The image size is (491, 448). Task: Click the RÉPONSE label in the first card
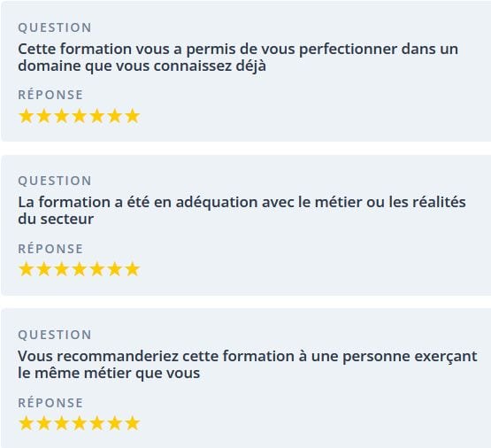(50, 95)
